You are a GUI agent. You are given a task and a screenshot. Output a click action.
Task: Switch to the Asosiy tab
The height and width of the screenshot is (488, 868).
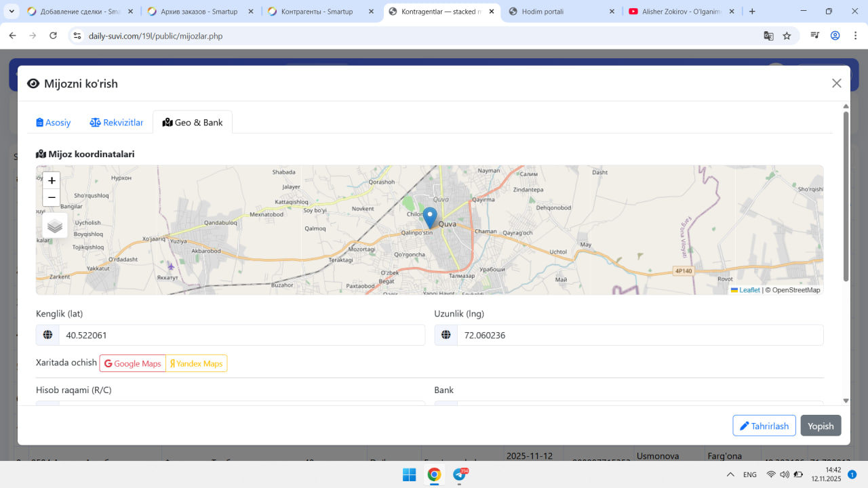point(54,123)
